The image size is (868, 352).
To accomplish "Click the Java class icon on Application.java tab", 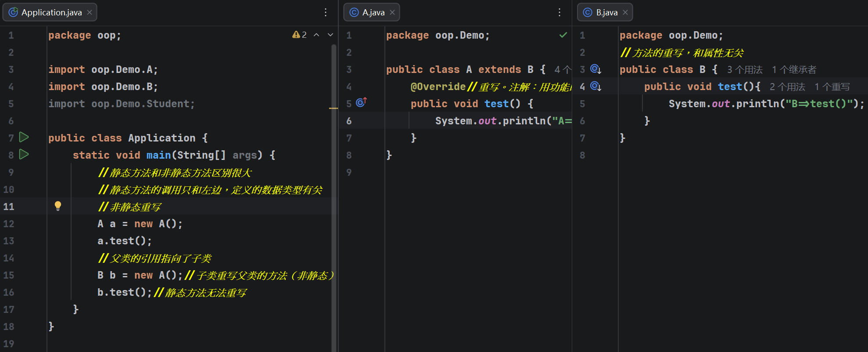I will (x=14, y=12).
